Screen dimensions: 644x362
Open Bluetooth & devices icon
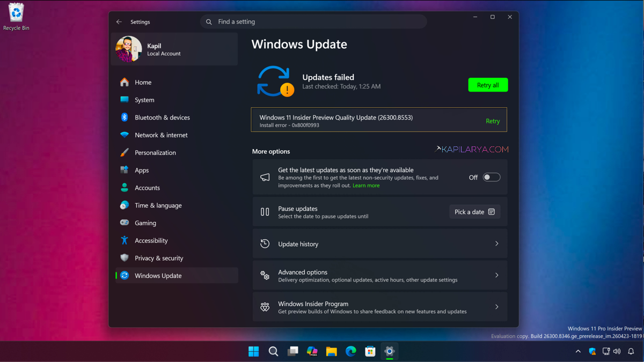pos(125,117)
